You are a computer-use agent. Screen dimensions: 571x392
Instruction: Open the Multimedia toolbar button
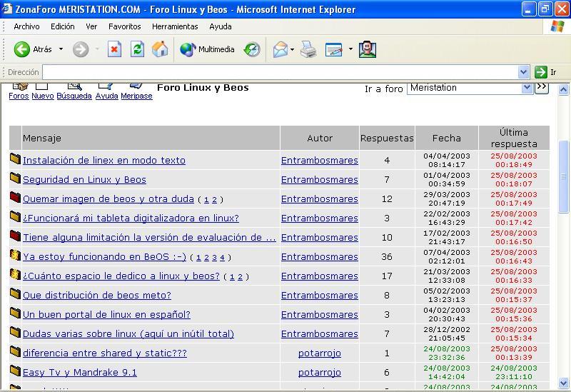[x=207, y=49]
